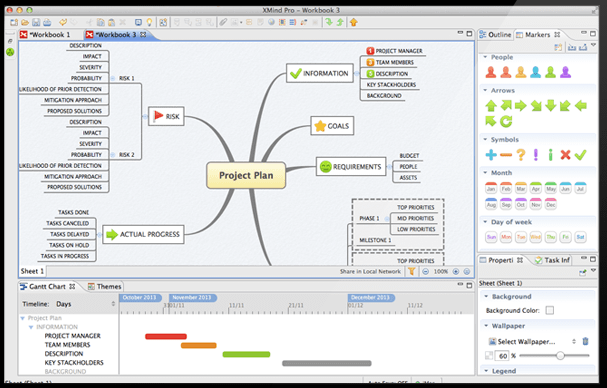Click the zoom out minus button
Image resolution: width=607 pixels, height=388 pixels.
click(x=425, y=271)
